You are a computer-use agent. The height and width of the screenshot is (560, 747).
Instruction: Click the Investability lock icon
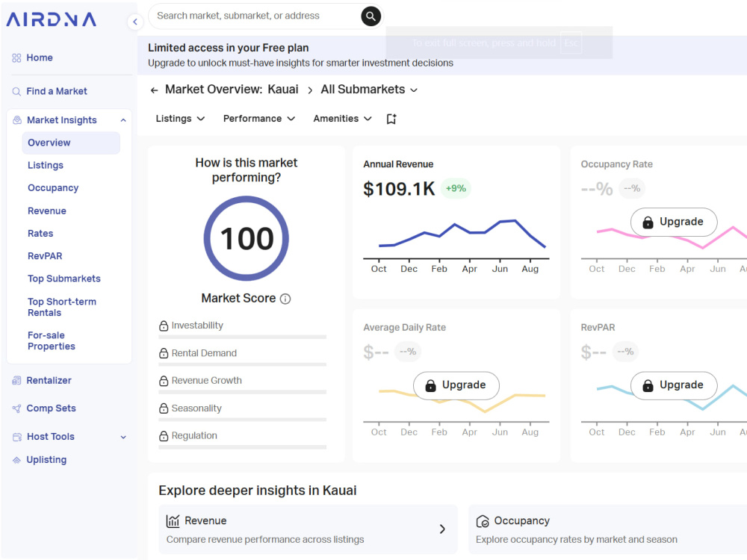[164, 326]
